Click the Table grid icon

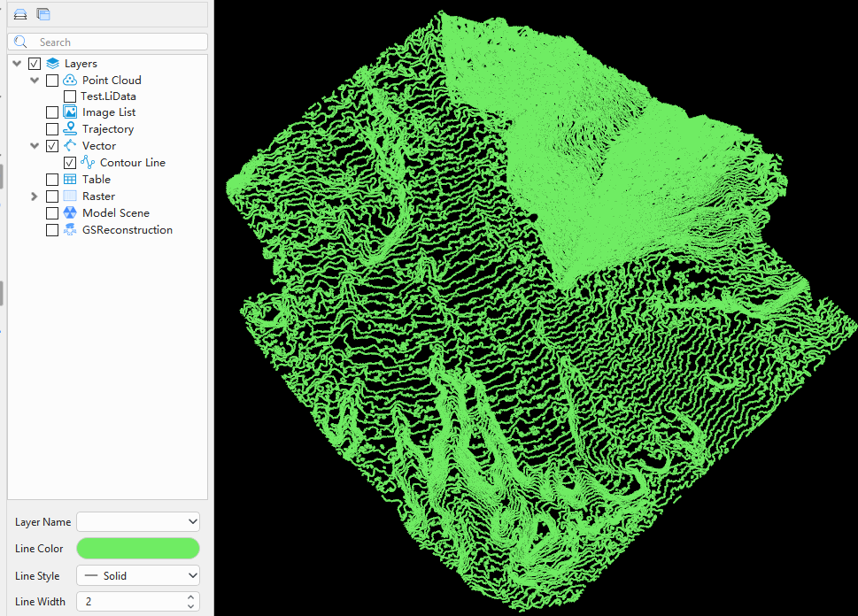(x=70, y=179)
